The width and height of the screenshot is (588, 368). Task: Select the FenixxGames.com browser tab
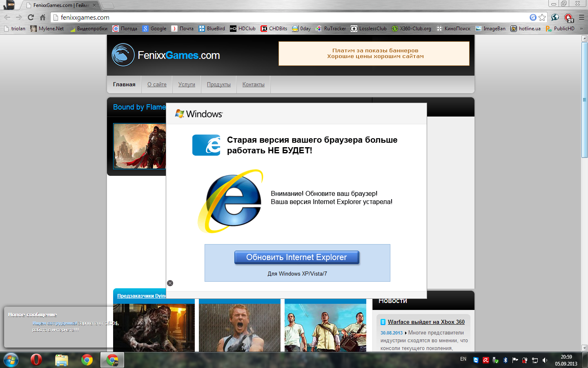pos(60,5)
